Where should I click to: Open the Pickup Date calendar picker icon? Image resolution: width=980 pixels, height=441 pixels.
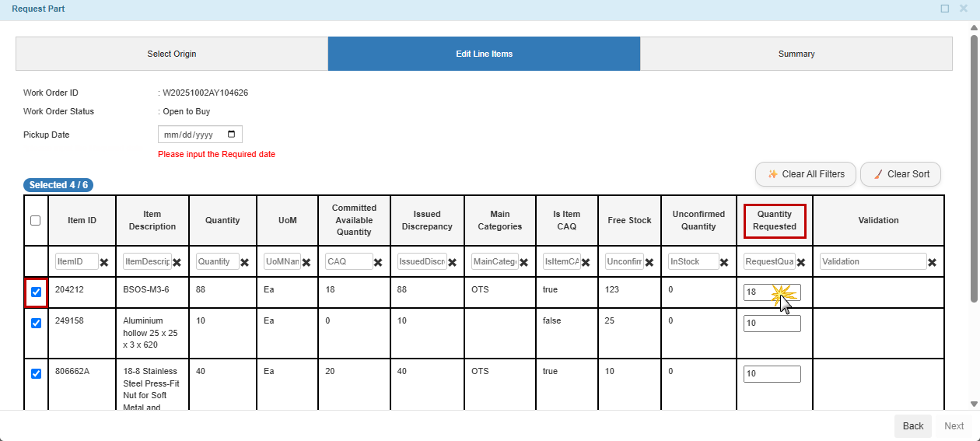[231, 135]
